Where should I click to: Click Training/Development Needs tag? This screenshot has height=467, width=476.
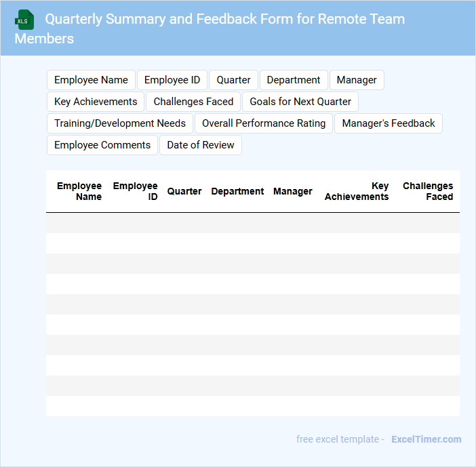[x=120, y=123]
